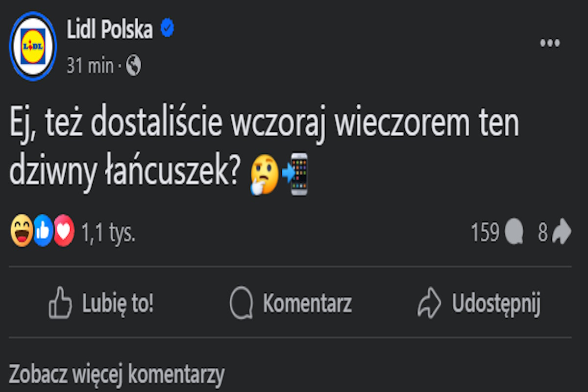This screenshot has width=588, height=392.
Task: Click the 8 shares count
Action: tap(542, 233)
